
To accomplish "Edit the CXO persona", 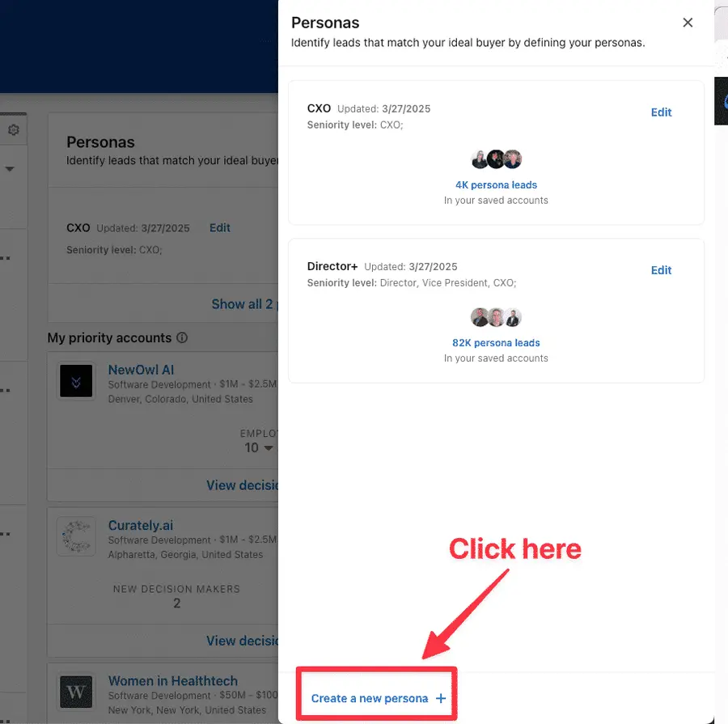I will point(661,112).
